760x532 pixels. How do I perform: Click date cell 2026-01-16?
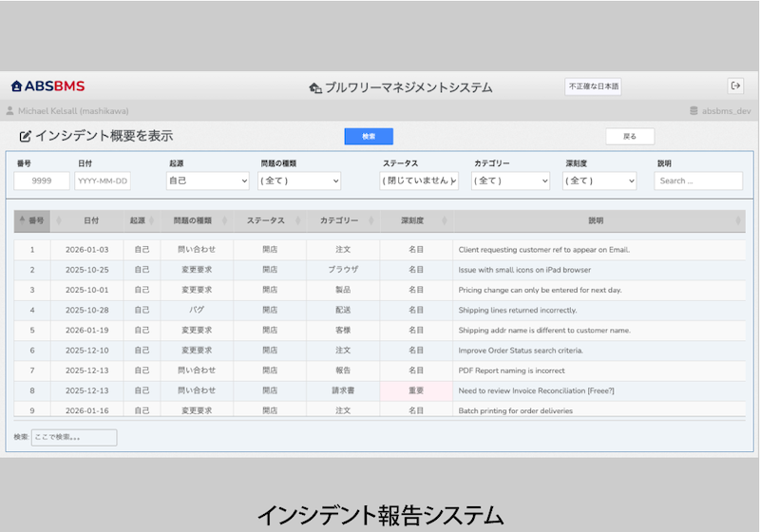[x=87, y=410]
